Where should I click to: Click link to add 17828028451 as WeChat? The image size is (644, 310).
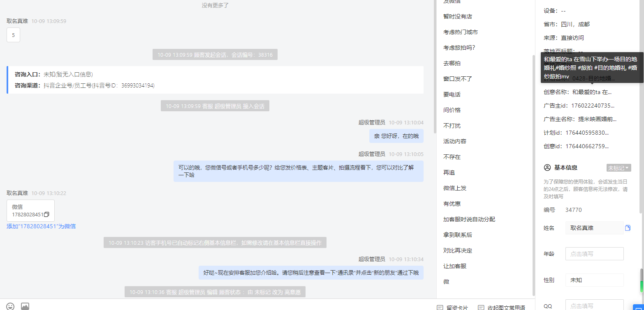[41, 226]
